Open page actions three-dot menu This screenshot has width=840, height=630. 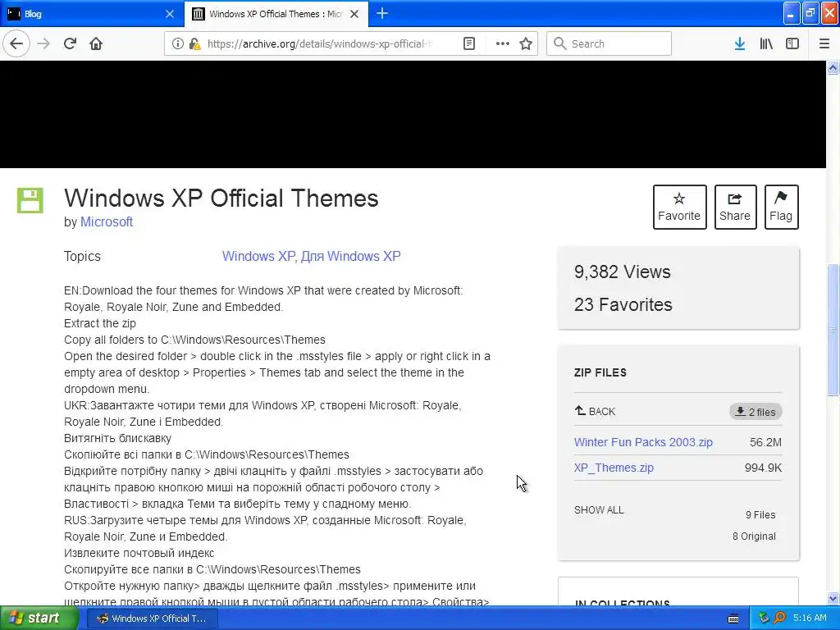pyautogui.click(x=503, y=43)
